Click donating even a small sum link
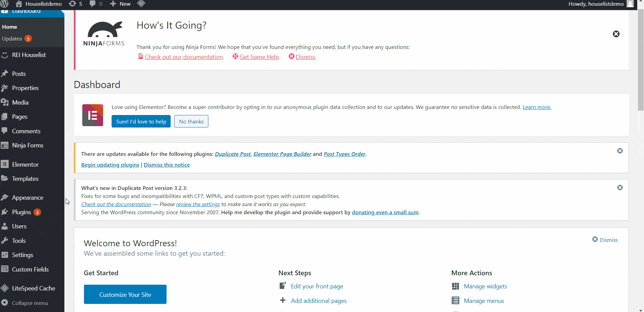Viewport: 644px width, 312px height. click(x=385, y=212)
